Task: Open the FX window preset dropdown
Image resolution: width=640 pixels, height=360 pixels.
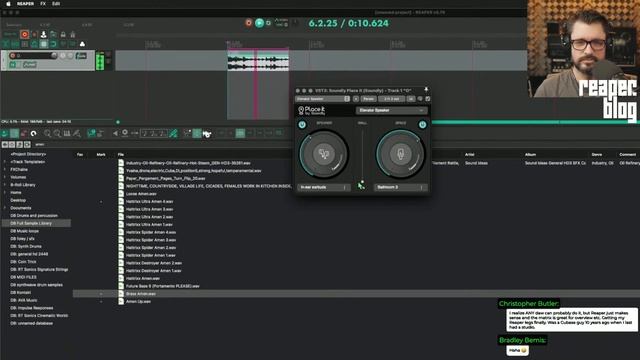Action: click(x=322, y=99)
